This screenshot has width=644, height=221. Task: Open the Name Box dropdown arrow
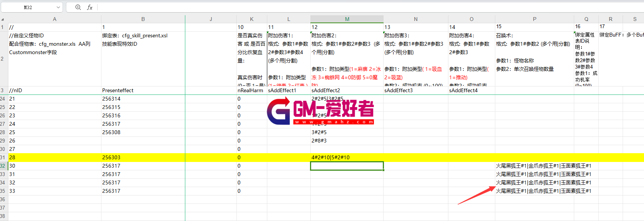pyautogui.click(x=58, y=7)
